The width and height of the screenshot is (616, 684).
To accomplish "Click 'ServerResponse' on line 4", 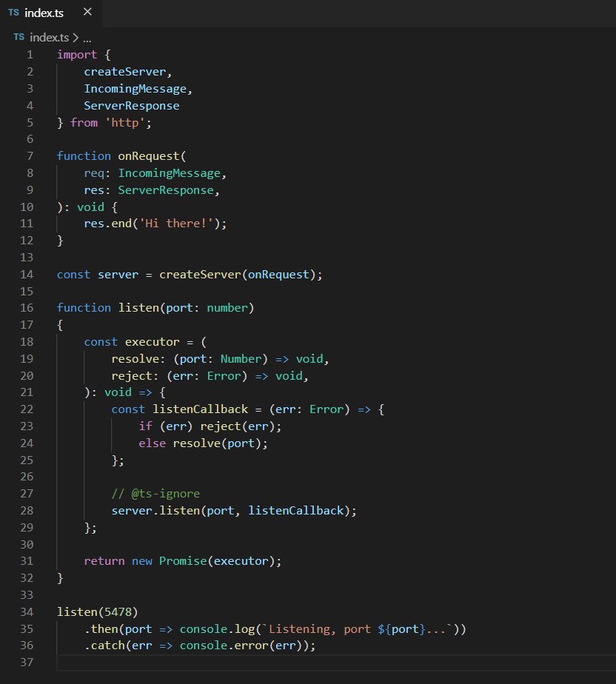I will point(131,106).
